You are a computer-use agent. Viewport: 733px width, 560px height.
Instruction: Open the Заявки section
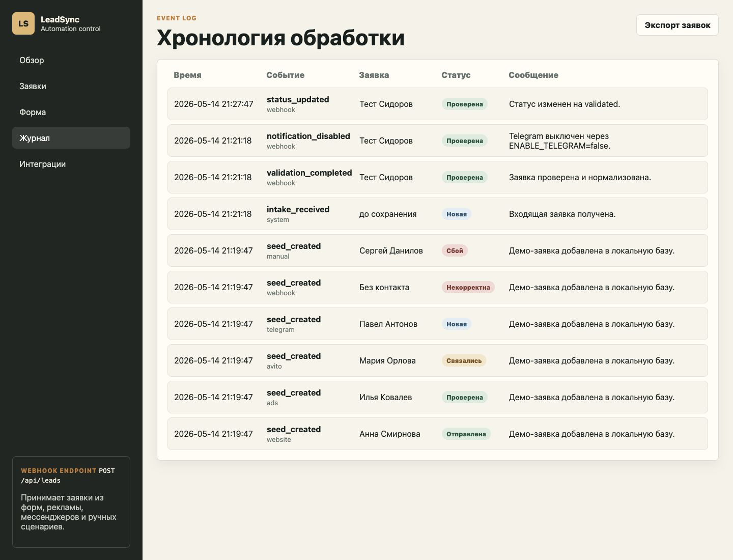pyautogui.click(x=71, y=86)
